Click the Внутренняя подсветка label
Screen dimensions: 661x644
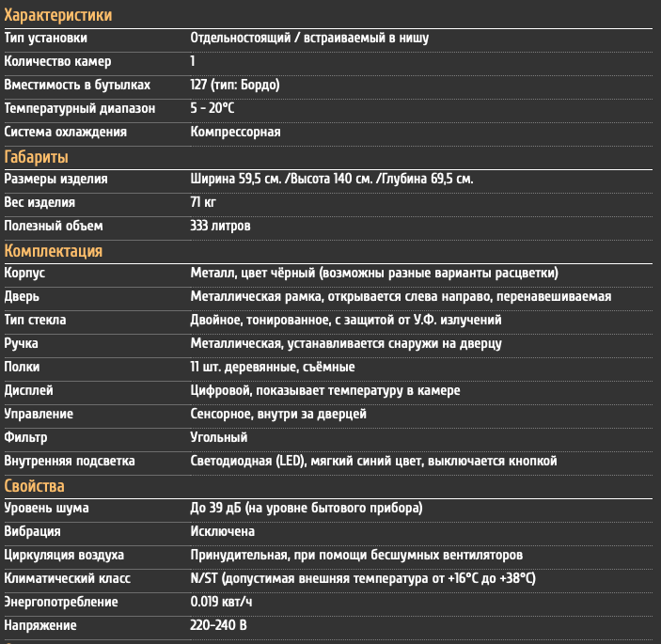tap(70, 461)
